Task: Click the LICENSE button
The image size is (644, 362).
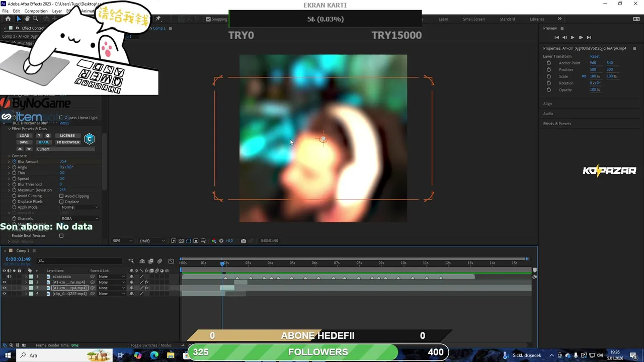Action: pyautogui.click(x=67, y=136)
